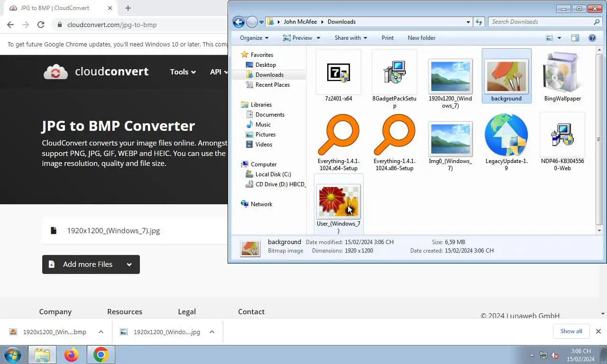Expand options for downloaded .jpg file

212,332
